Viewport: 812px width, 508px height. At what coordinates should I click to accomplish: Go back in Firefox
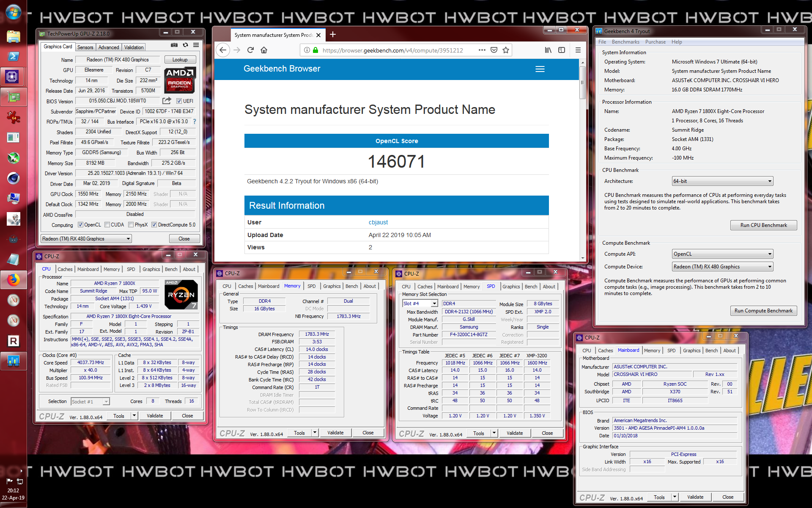coord(223,50)
